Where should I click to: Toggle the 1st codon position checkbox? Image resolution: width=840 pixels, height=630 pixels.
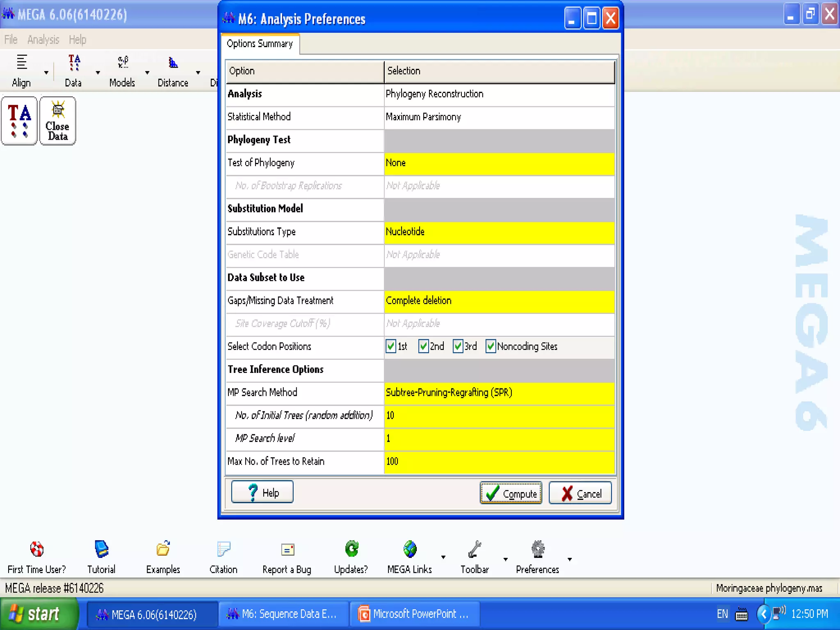coord(391,346)
